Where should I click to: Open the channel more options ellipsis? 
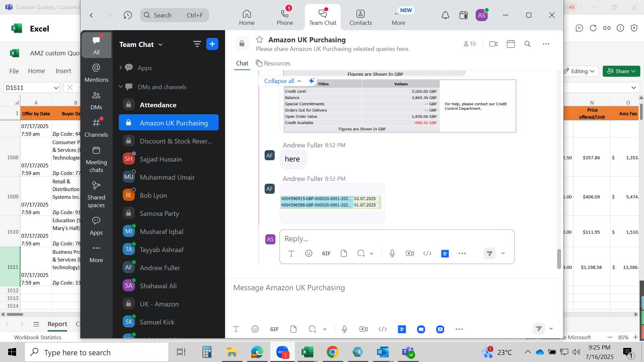pos(546,44)
